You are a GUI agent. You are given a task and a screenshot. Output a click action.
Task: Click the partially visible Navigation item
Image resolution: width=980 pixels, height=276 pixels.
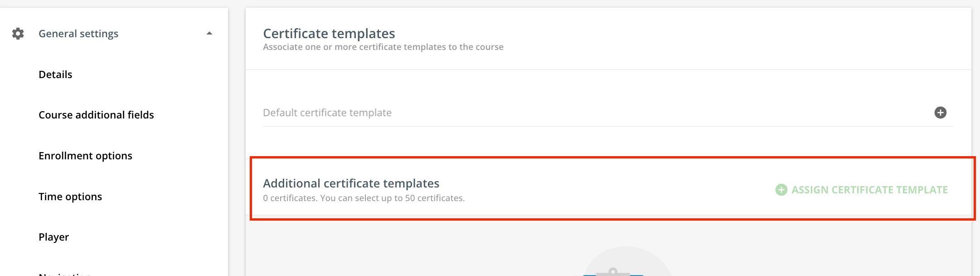click(64, 274)
